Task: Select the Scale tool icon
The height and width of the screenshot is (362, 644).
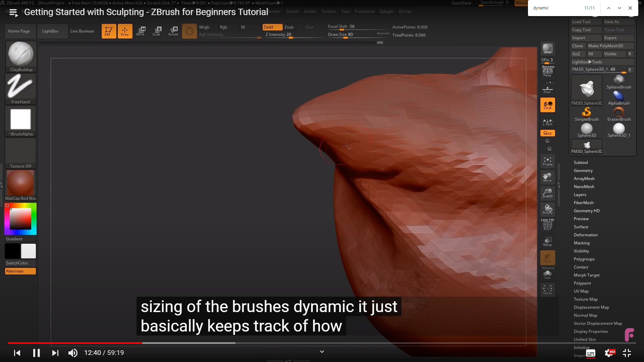Action: (157, 31)
